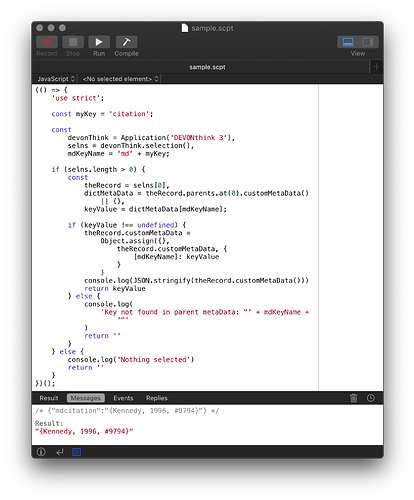Open the JavaScript language dropdown
414x500 pixels.
[x=56, y=79]
